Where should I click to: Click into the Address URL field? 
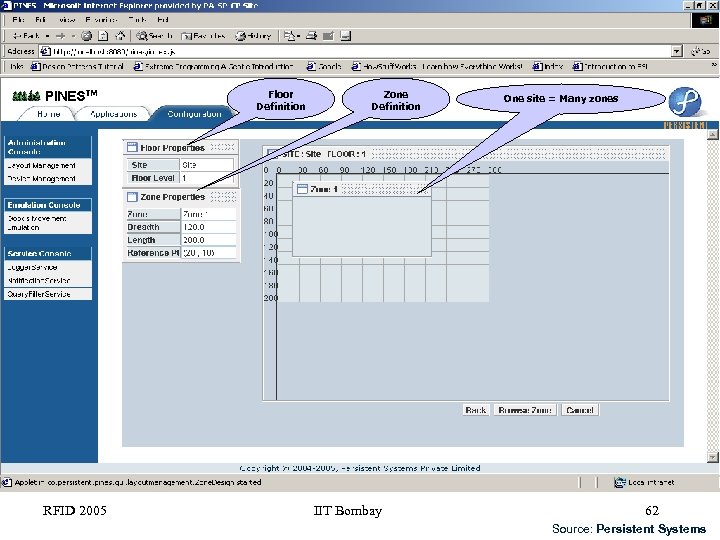[x=355, y=51]
